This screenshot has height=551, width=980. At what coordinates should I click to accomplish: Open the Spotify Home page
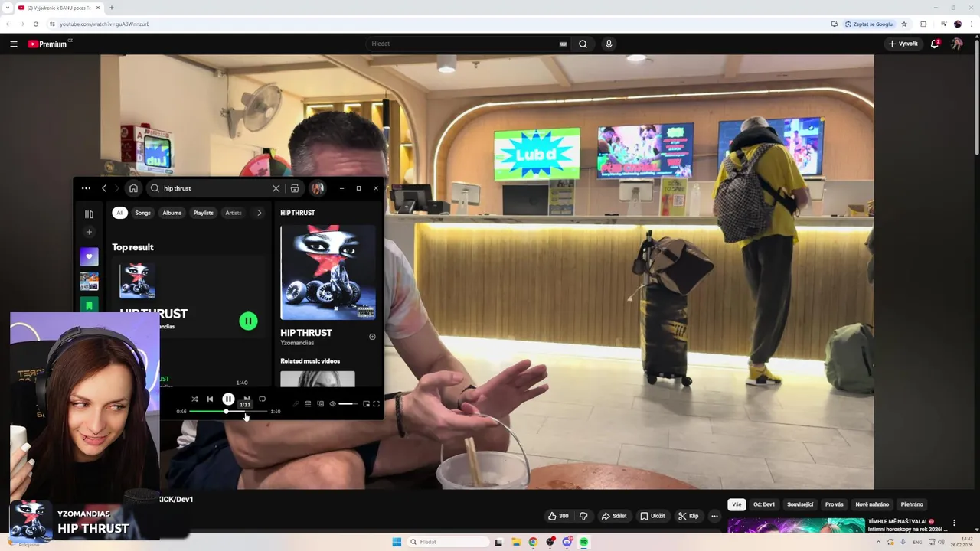133,188
